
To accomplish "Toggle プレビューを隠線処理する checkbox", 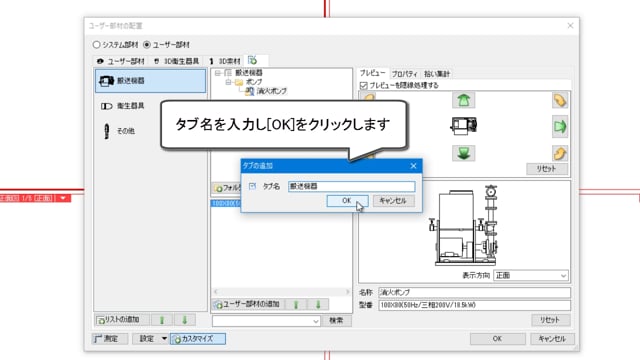I will point(364,85).
